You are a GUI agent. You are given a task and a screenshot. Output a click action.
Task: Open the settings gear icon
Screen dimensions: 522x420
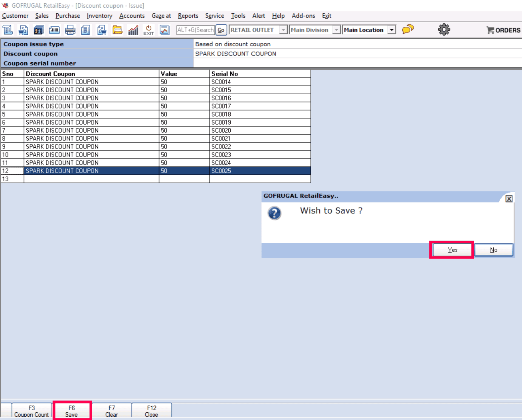(444, 30)
